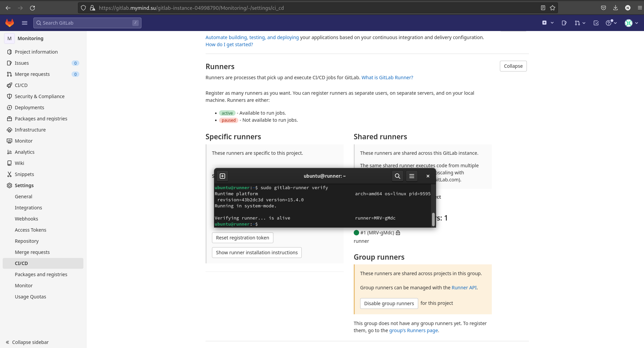The image size is (644, 348).
Task: Collapse the left sidebar
Action: point(27,342)
